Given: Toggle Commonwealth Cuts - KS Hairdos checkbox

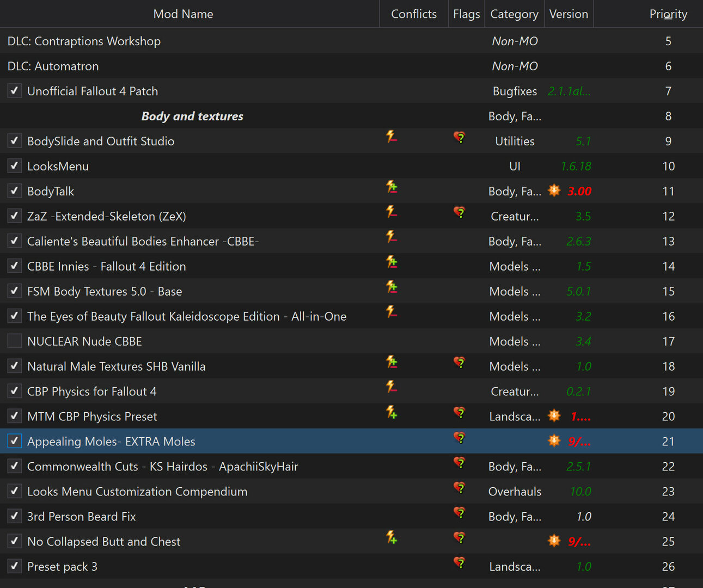Looking at the screenshot, I should [x=15, y=466].
